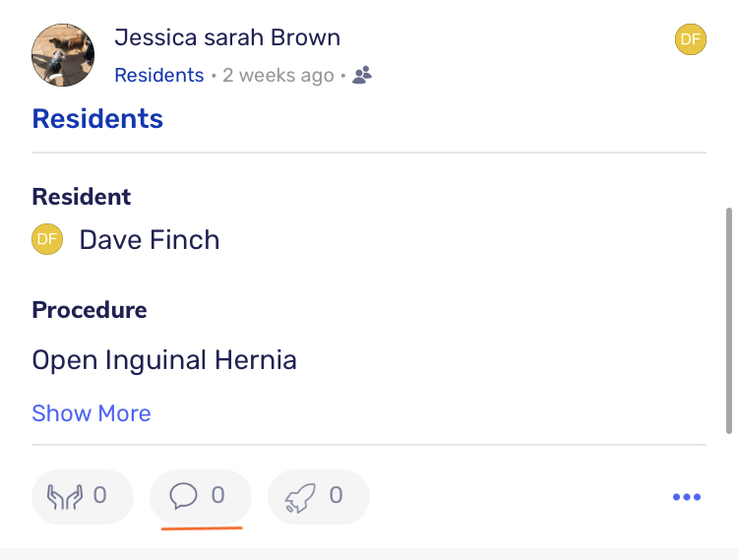Click the rocket count zero
This screenshot has width=738, height=560.
336,495
